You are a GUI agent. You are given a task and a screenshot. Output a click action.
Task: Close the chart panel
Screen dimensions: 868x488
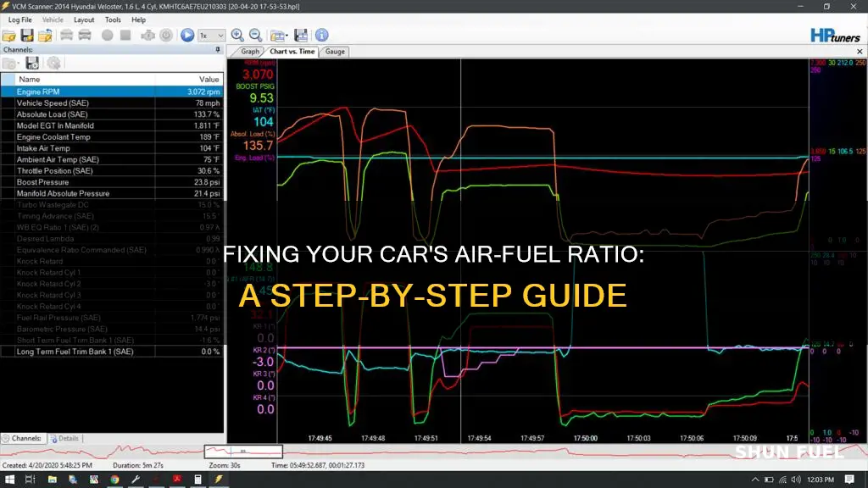(x=860, y=52)
